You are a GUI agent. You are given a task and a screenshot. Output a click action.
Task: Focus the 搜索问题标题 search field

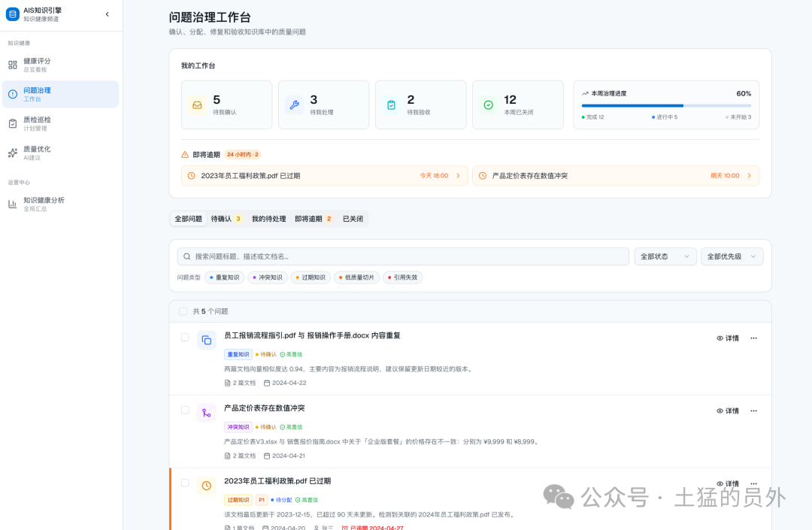tap(403, 256)
